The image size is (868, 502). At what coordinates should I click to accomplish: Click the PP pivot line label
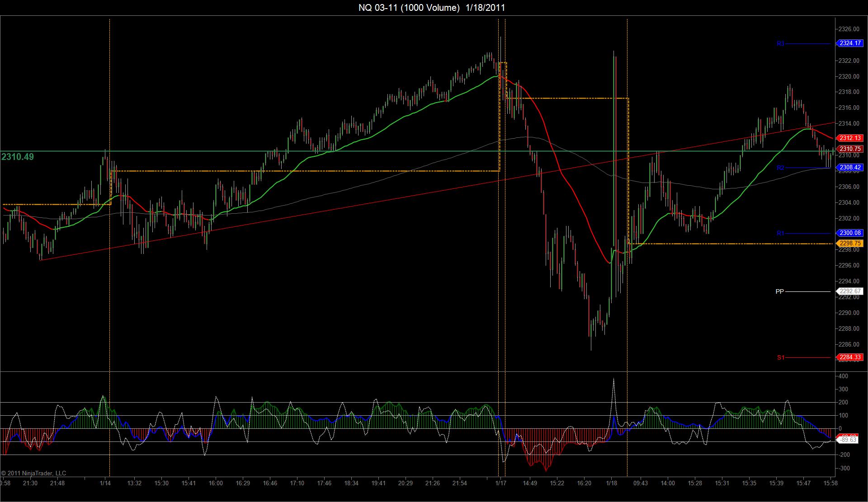(779, 291)
